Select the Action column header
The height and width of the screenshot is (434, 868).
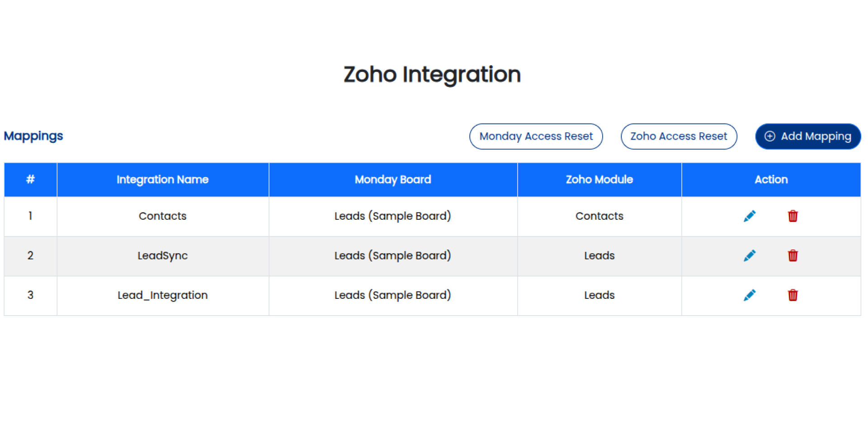pos(771,179)
